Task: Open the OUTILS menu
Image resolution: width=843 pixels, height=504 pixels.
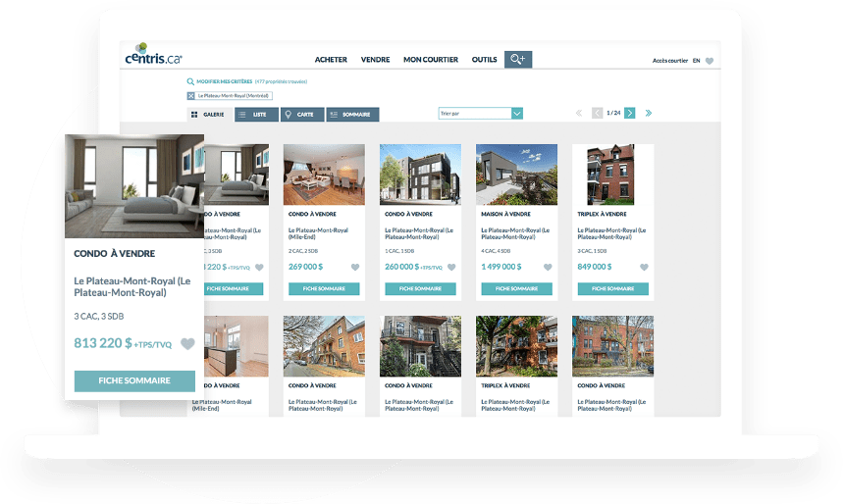Action: coord(485,60)
